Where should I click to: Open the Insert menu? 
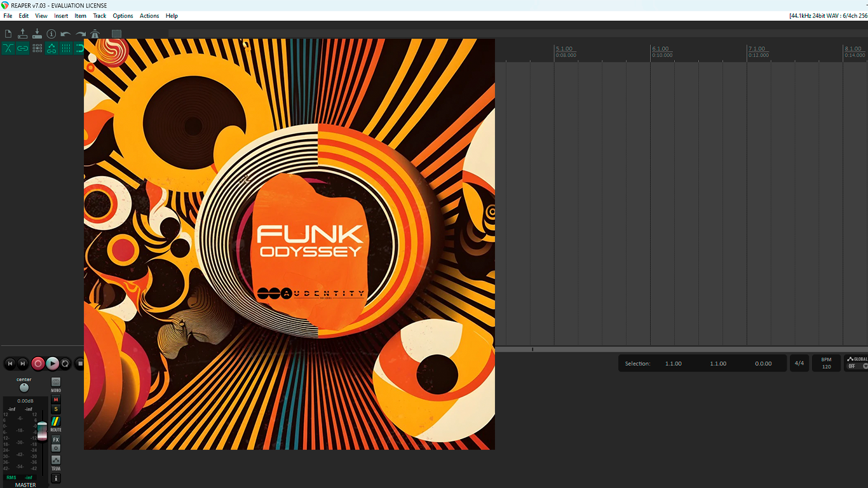61,16
